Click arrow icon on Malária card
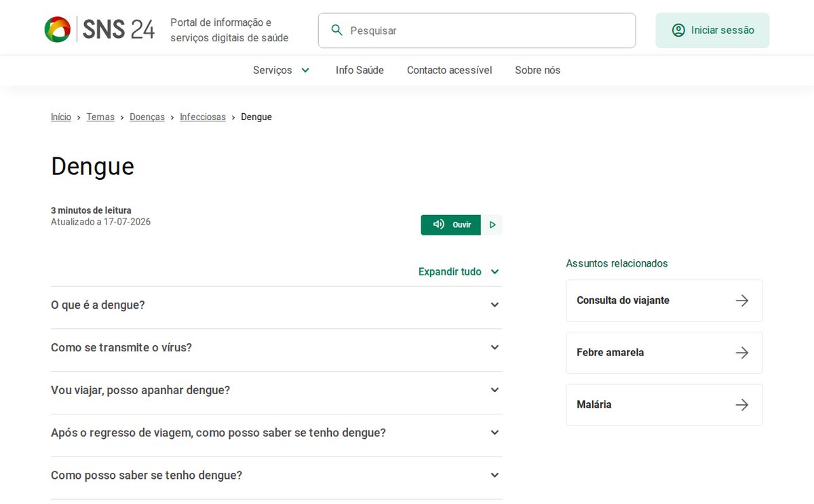Viewport: 814px width, 504px height. coord(742,405)
